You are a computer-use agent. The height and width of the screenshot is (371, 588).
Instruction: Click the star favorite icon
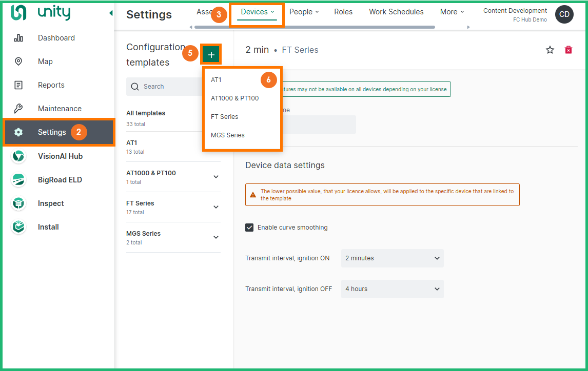(550, 50)
